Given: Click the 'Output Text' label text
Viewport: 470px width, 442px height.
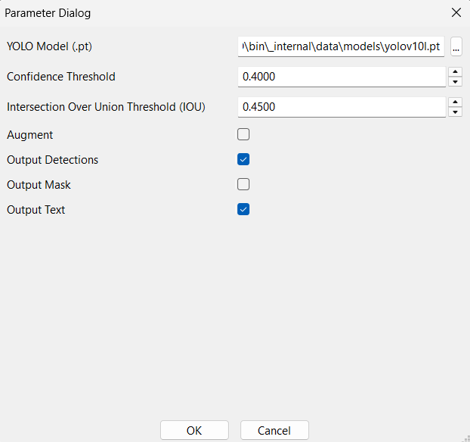Looking at the screenshot, I should click(36, 210).
